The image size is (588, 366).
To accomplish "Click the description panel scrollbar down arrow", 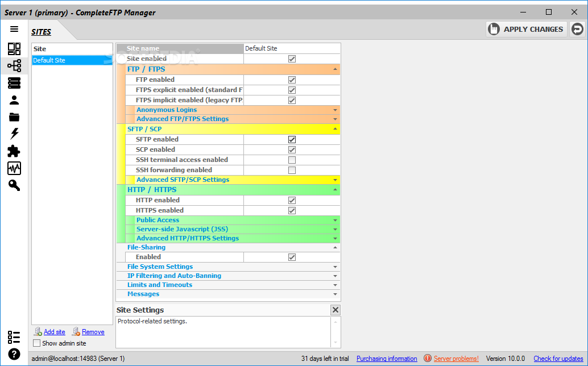I will (x=336, y=342).
